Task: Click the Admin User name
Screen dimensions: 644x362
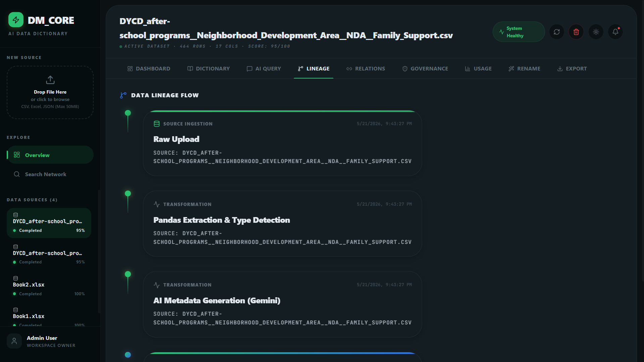Action: click(x=42, y=338)
